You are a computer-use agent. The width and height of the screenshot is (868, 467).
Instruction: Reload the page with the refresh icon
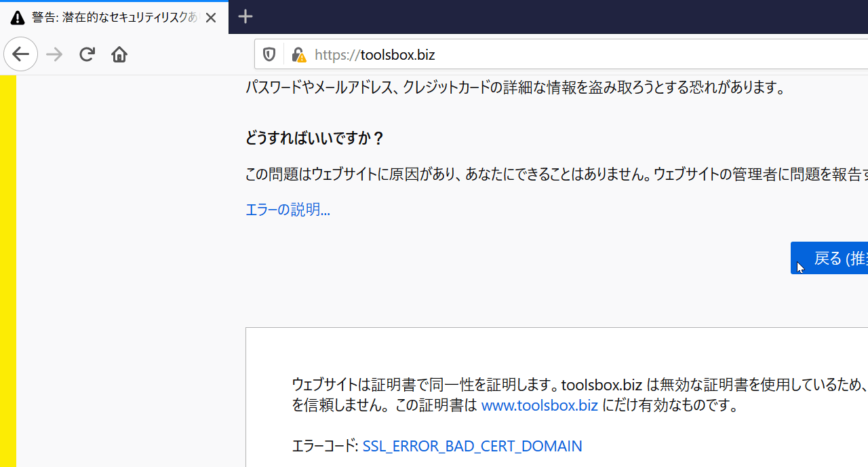point(87,54)
